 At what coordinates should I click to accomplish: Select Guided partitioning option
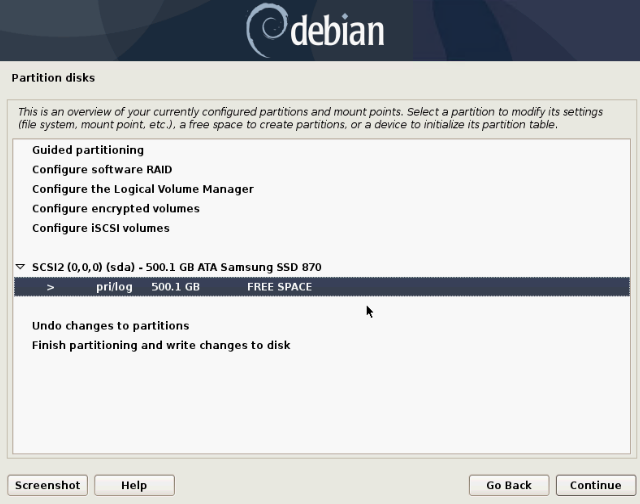coord(88,150)
